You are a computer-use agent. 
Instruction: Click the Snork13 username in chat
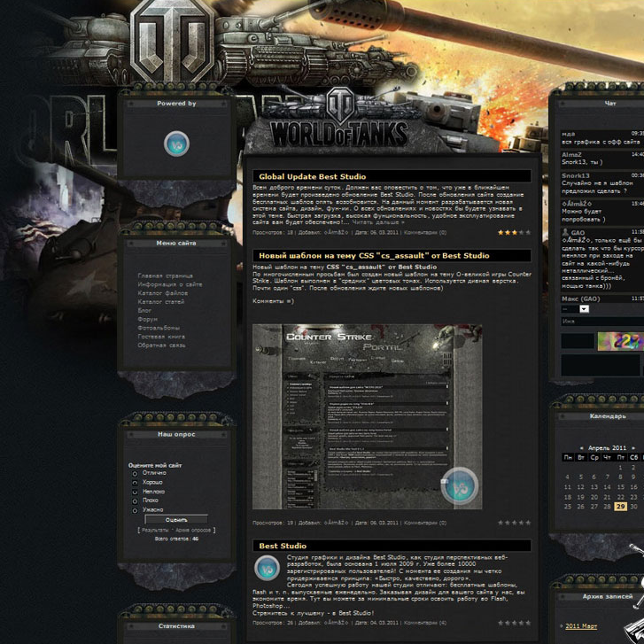point(576,175)
